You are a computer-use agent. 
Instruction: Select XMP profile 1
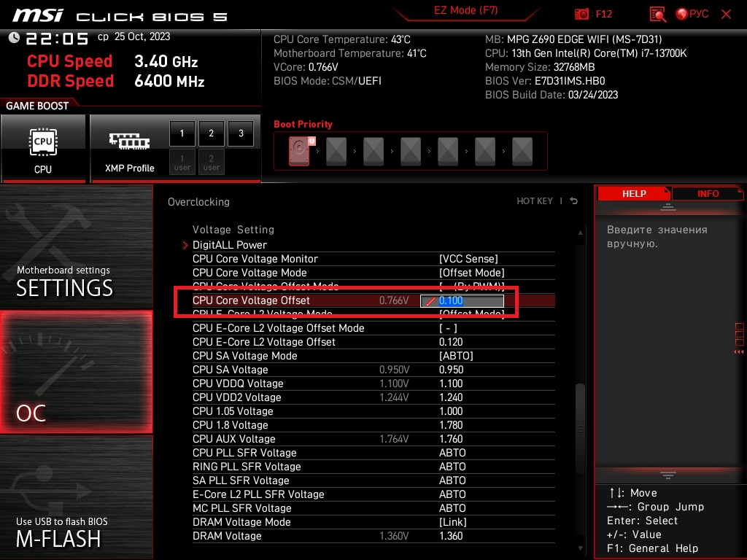[182, 133]
